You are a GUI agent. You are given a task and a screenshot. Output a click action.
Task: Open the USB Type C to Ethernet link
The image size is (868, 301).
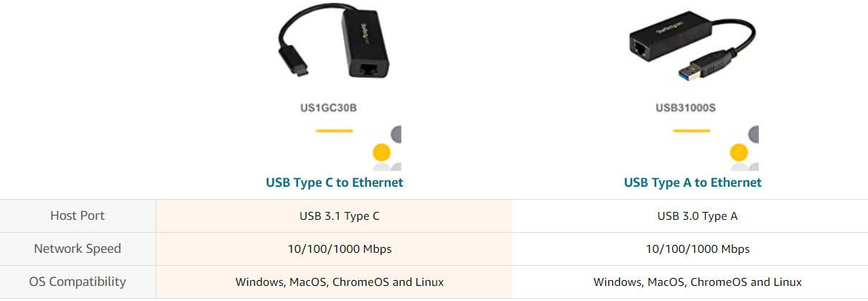pos(335,182)
